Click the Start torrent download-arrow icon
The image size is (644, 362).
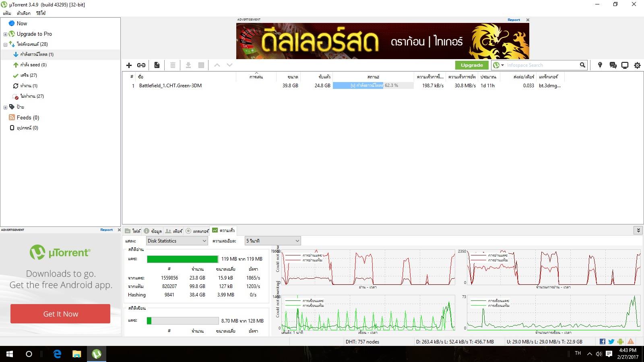[188, 65]
